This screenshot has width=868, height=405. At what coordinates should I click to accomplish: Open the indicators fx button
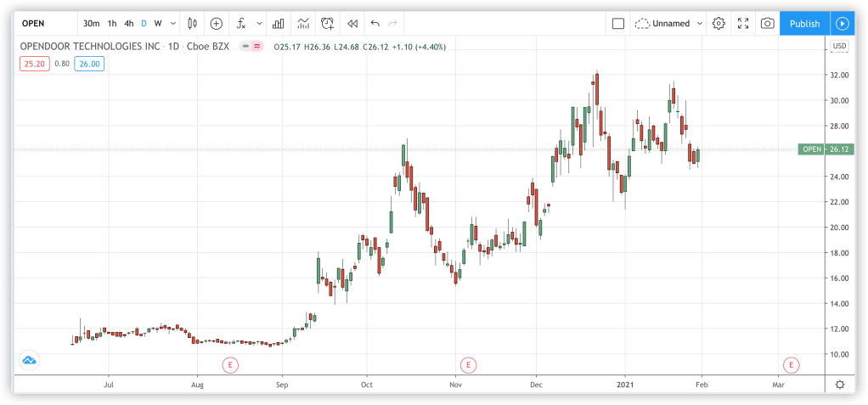242,24
